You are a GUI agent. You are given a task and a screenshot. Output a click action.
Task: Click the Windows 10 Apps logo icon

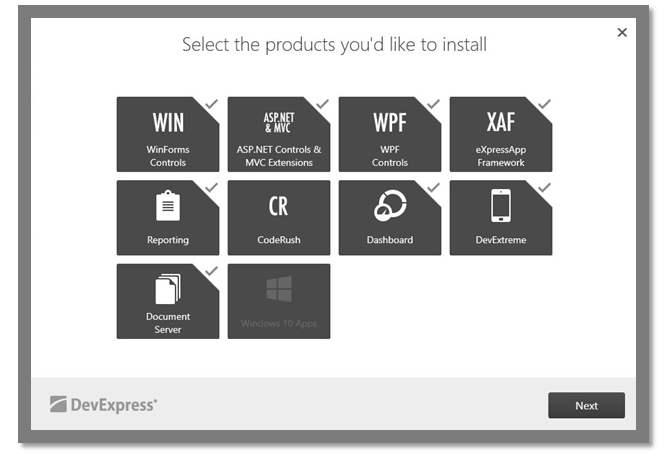point(279,289)
